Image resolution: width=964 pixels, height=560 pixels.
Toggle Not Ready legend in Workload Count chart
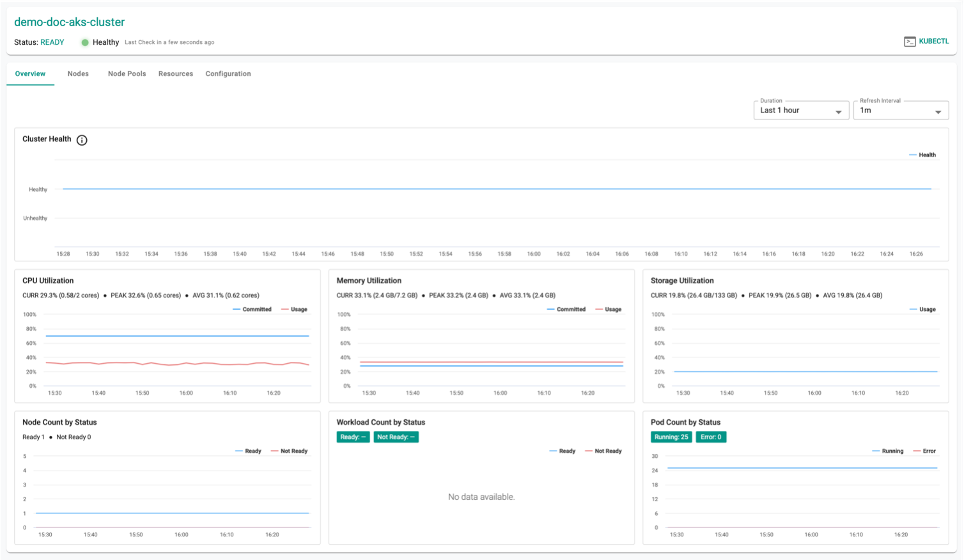603,451
